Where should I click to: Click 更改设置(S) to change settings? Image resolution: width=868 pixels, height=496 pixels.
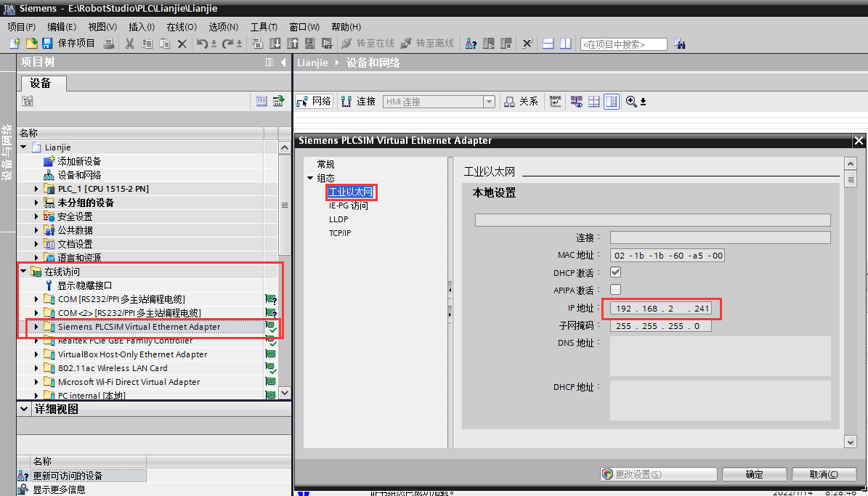[x=658, y=473]
